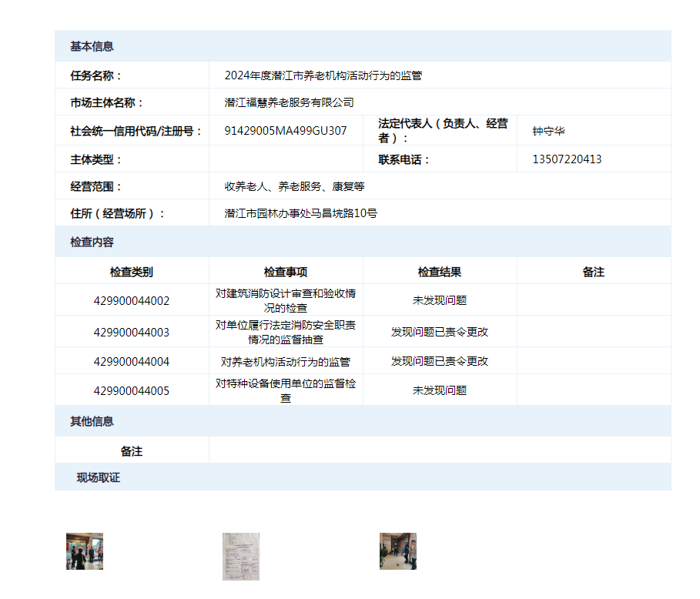Screen dimensions: 700x599
Task: Click the 法定代表人（负责人、经营者） label
Action: [x=443, y=131]
